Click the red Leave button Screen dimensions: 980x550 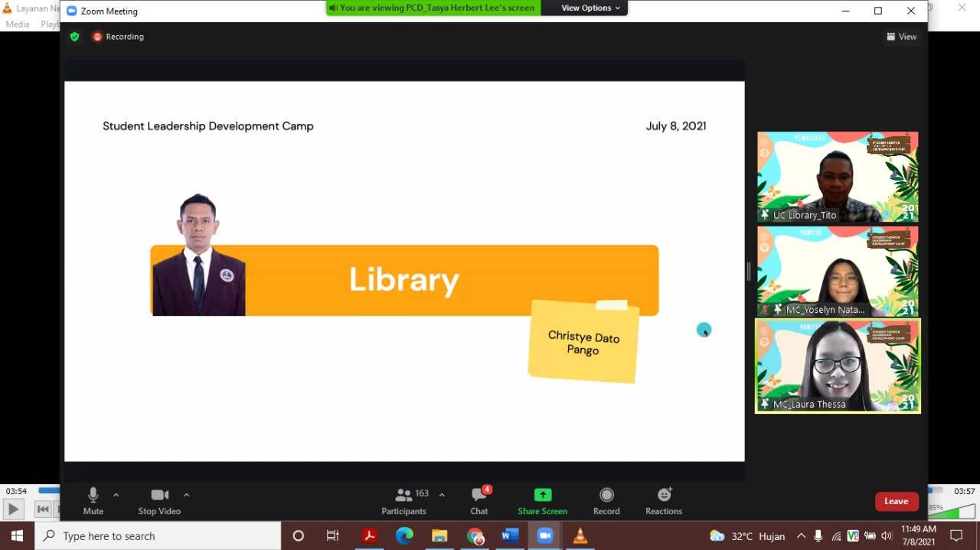pos(896,502)
